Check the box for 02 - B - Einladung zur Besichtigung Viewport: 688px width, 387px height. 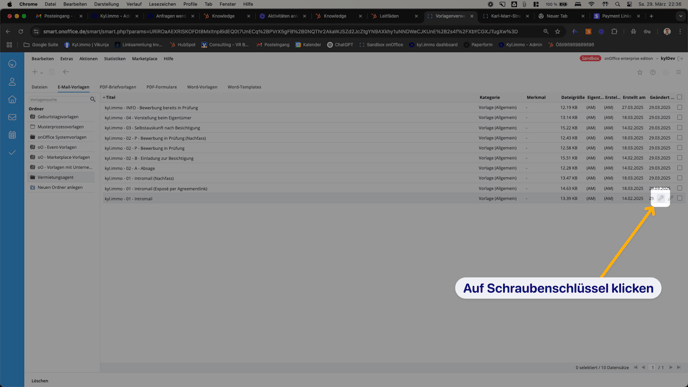(x=680, y=158)
